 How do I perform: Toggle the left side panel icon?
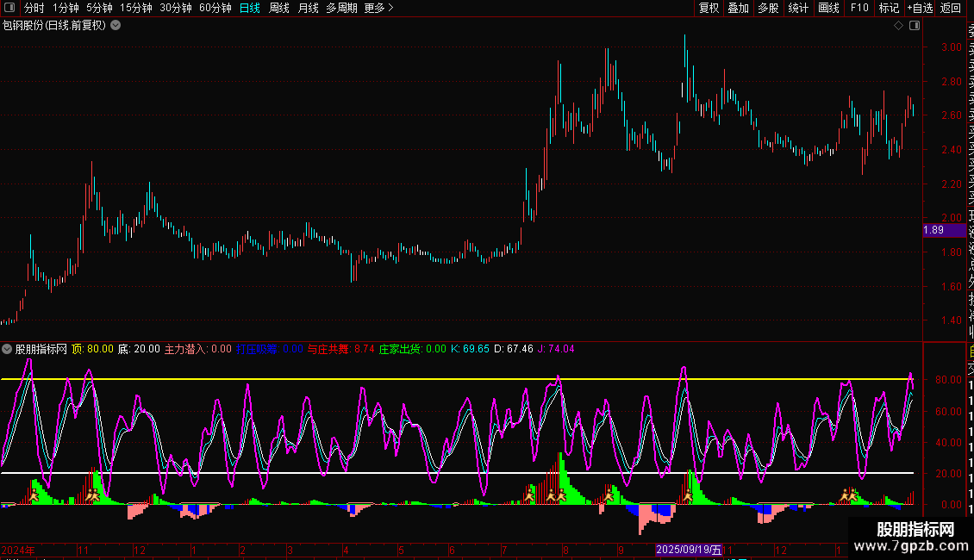(9, 8)
